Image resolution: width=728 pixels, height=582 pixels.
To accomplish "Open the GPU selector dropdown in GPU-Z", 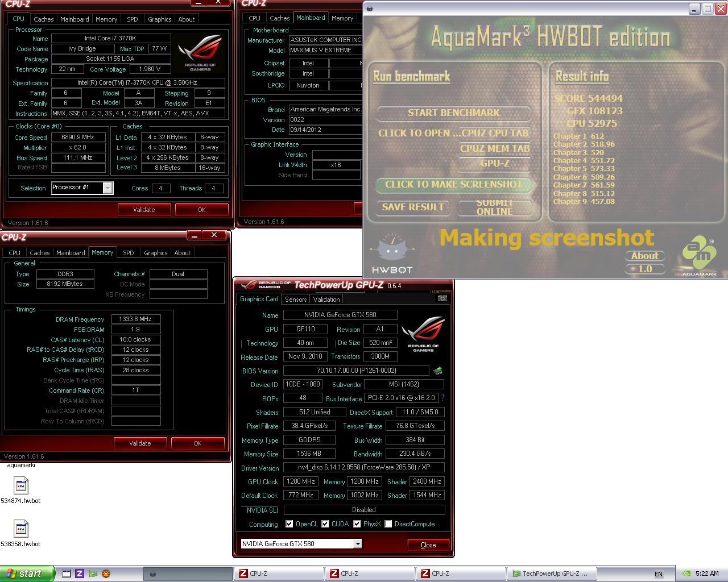I will (x=357, y=544).
